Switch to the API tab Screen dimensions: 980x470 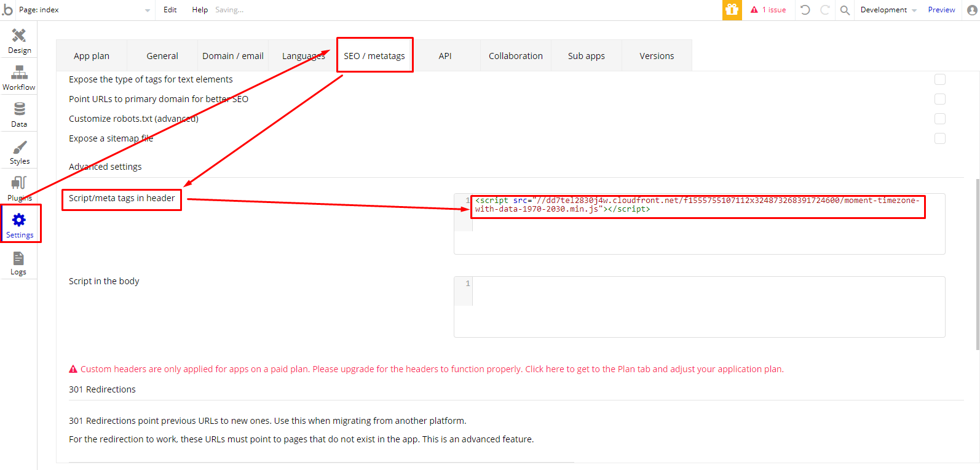coord(445,56)
